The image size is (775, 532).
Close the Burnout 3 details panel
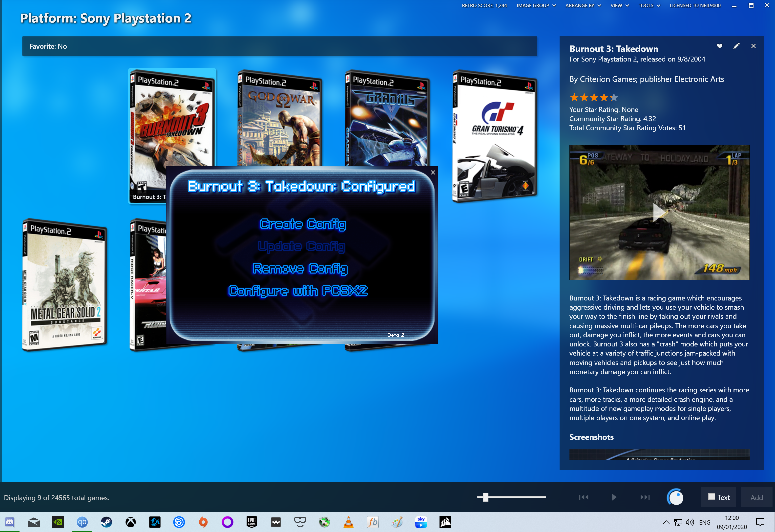753,46
